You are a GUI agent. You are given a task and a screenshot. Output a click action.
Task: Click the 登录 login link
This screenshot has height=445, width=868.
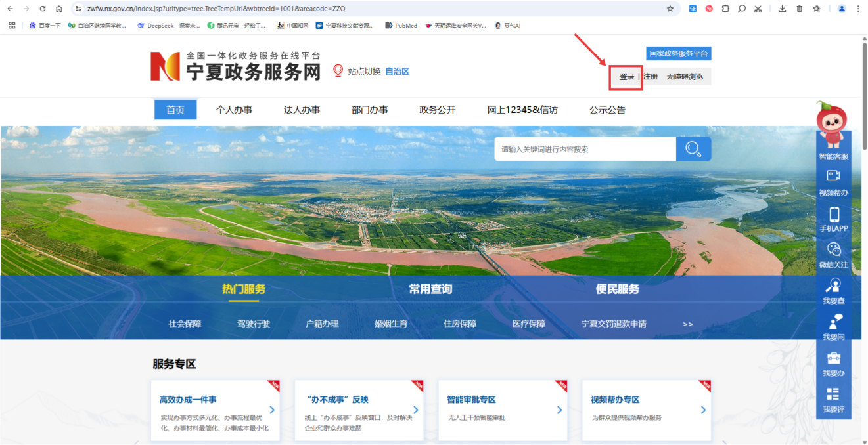point(626,77)
